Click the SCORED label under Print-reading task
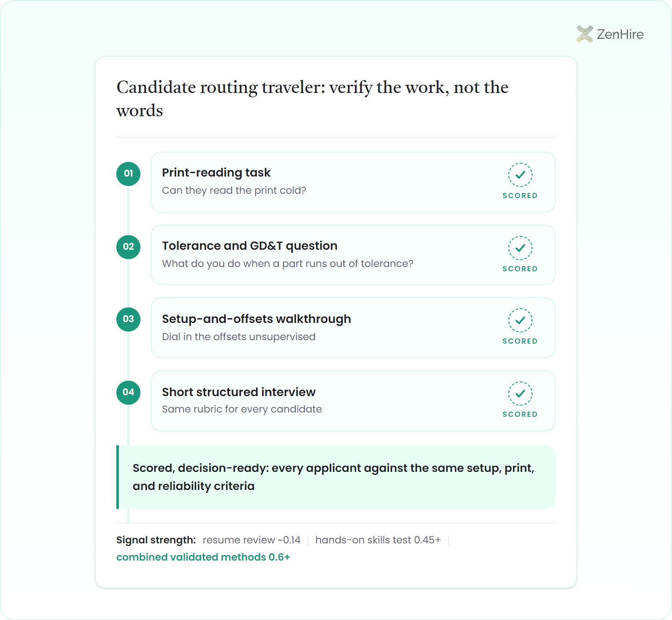 pos(520,195)
